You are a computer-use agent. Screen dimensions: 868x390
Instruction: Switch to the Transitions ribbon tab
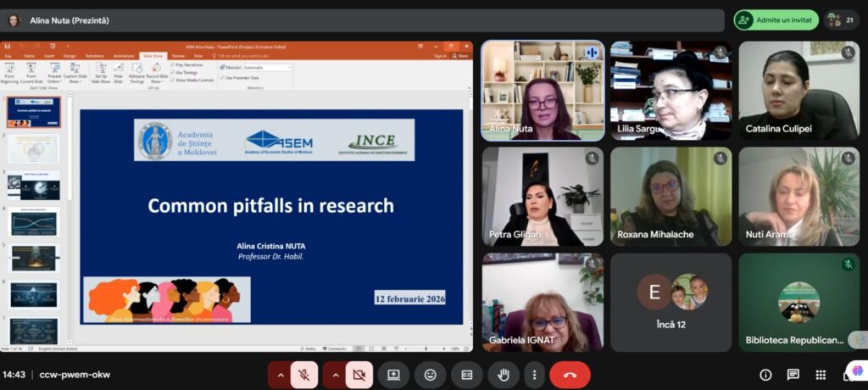coord(94,56)
